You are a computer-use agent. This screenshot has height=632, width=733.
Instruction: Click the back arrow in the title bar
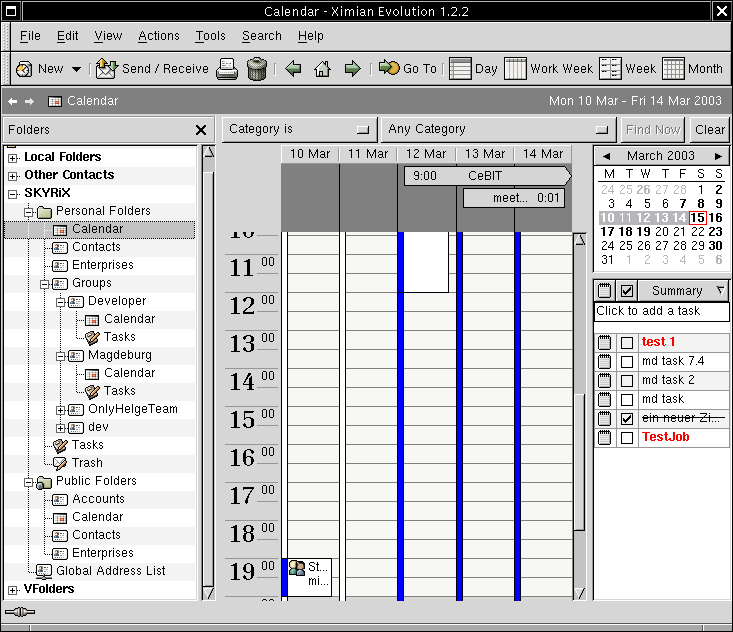coord(13,101)
